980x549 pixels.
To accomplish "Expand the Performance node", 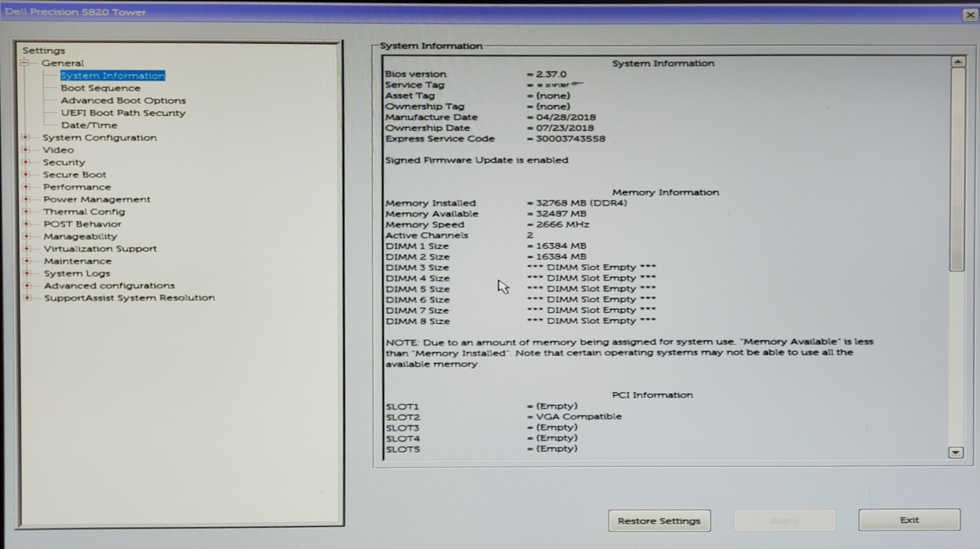I will [x=26, y=187].
